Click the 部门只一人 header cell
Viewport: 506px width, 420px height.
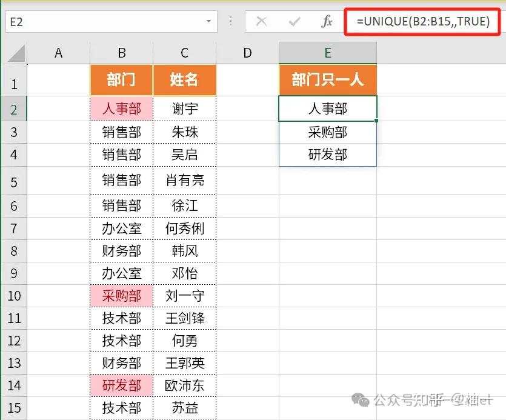(327, 80)
